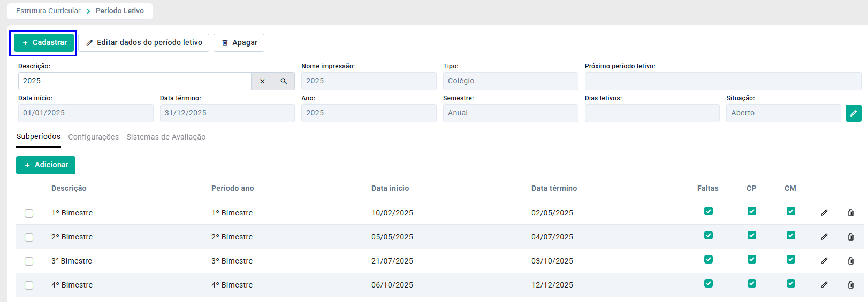Toggle Faltas checkbox for 3º Bimestre
Screen dimensions: 868x302
tap(709, 259)
